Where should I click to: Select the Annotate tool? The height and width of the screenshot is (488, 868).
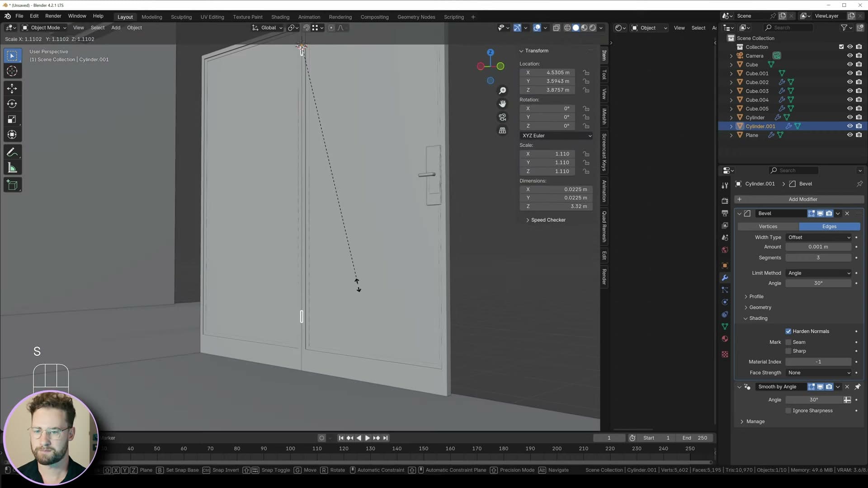click(x=12, y=152)
